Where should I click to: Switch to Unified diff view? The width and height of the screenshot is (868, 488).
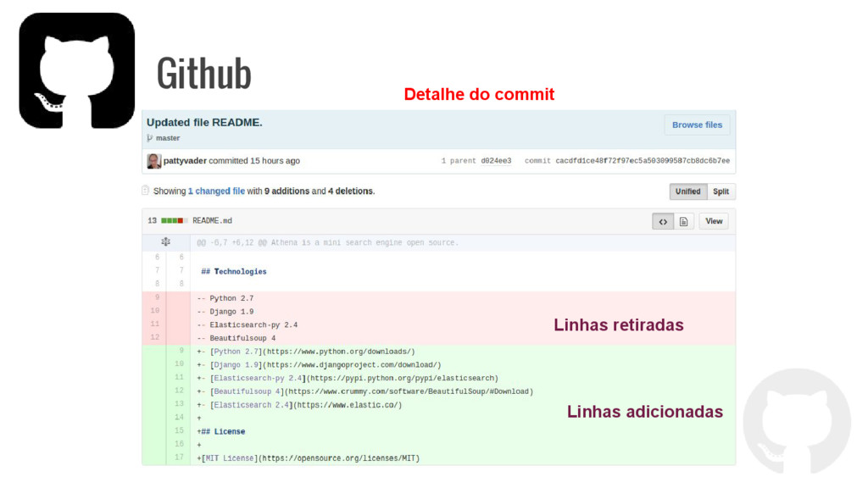point(688,191)
